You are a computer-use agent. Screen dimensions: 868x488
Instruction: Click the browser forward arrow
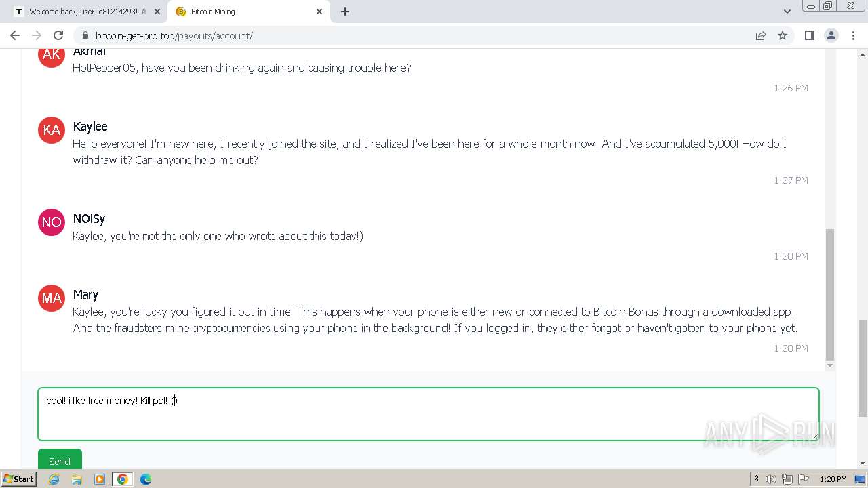pyautogui.click(x=37, y=35)
